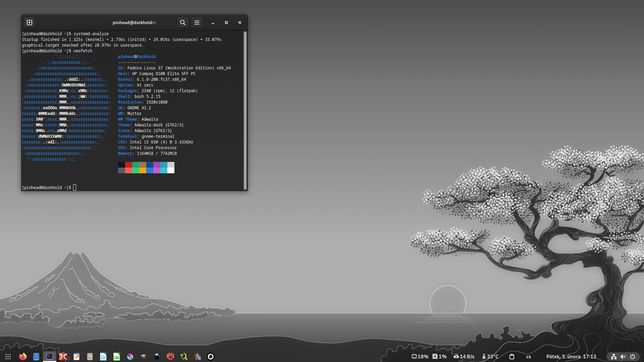Viewport: 644px width, 362px height.
Task: Open the Files manager from dock
Action: (x=36, y=357)
